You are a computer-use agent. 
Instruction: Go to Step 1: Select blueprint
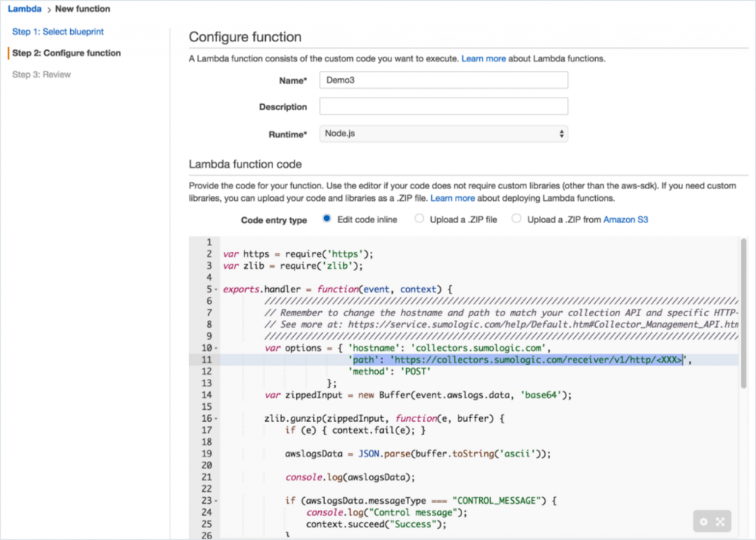pos(58,32)
